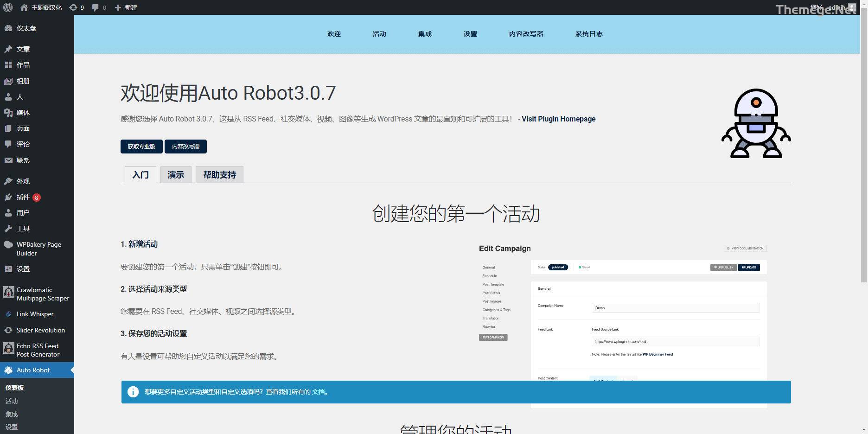Switch to the 帮助支持 tab

click(219, 175)
